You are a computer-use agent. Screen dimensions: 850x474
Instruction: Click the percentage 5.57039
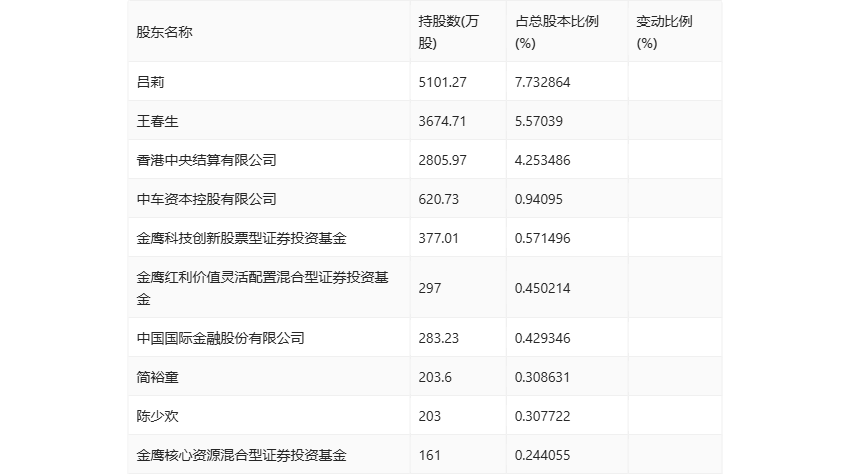[539, 121]
